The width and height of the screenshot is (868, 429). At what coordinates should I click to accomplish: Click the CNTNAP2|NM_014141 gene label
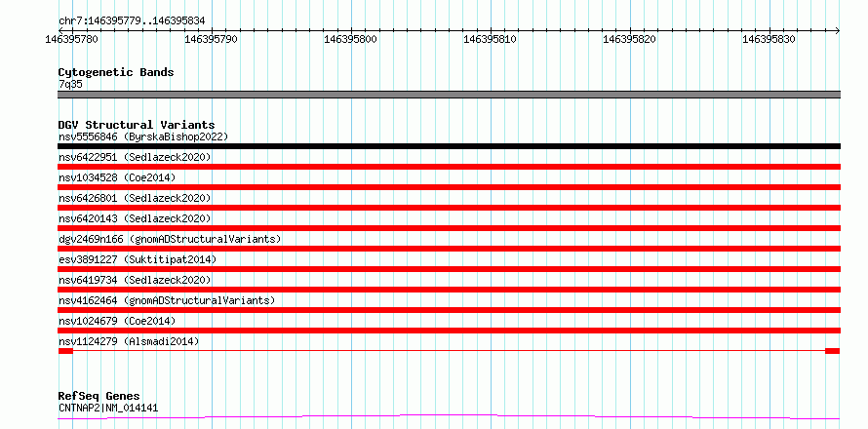point(108,408)
